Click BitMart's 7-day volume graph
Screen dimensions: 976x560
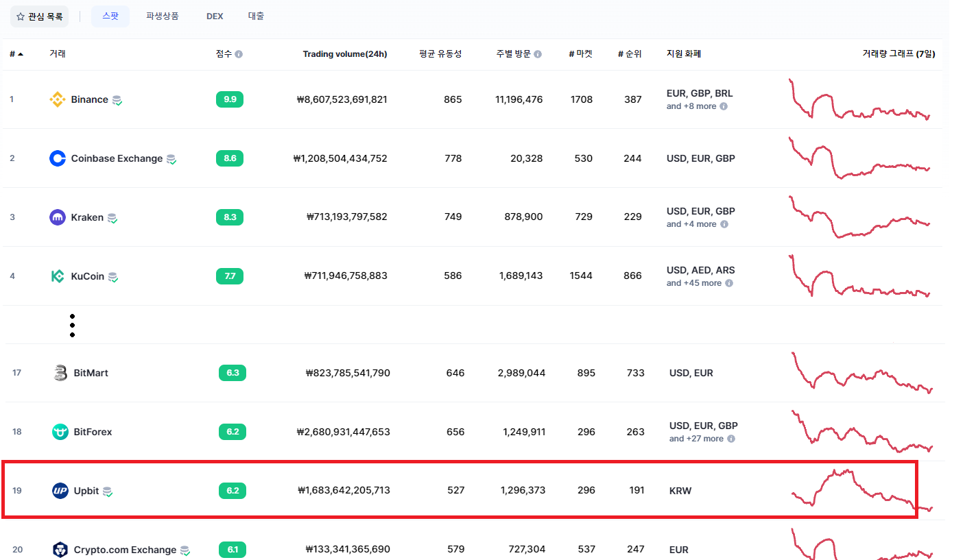[x=863, y=373]
